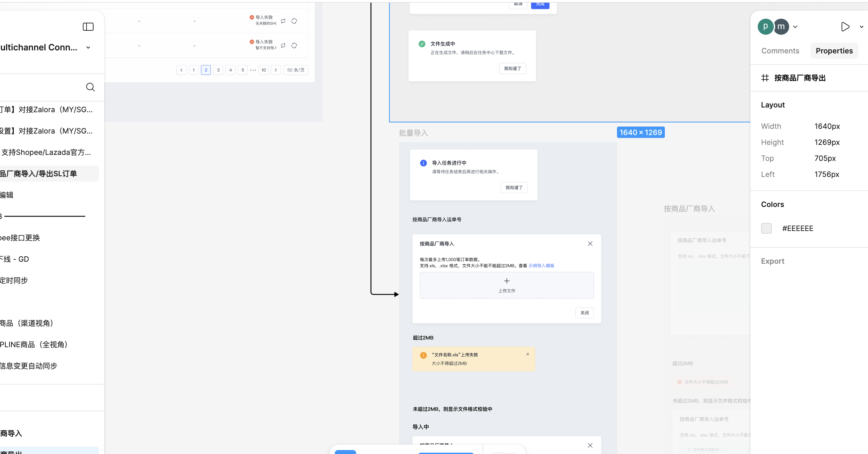Click the #EEEEEE color swatch
Image resolution: width=868 pixels, height=454 pixels.
pos(766,228)
